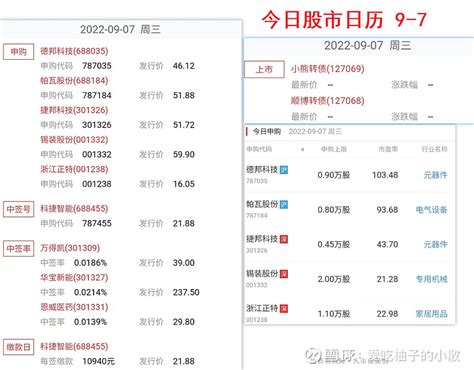Click subscription code 787455

tap(97, 223)
